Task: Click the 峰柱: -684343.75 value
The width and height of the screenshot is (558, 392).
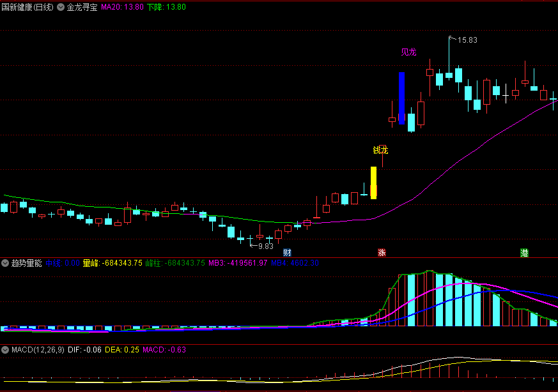Action: (175, 263)
